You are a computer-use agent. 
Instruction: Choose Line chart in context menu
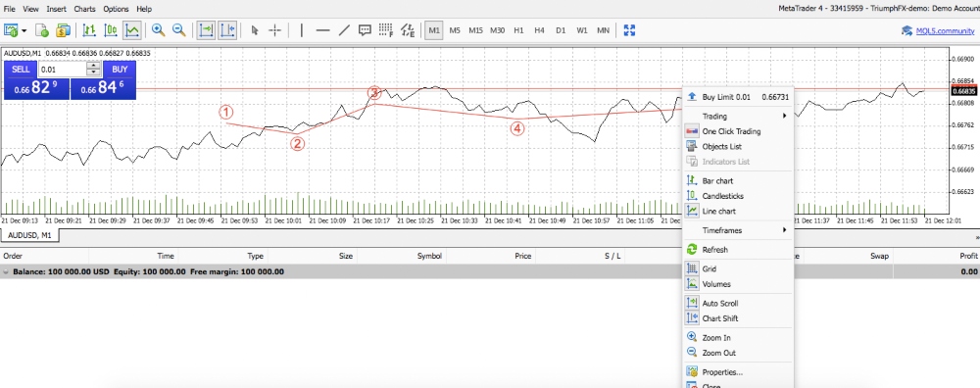(738, 212)
